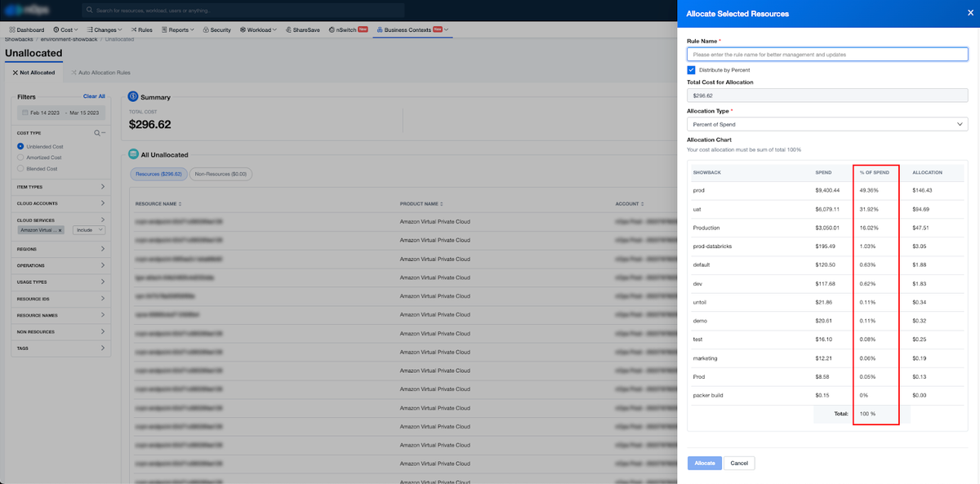Viewport: 980px width, 484px height.
Task: Open the nSwitch menu item
Action: [x=349, y=29]
